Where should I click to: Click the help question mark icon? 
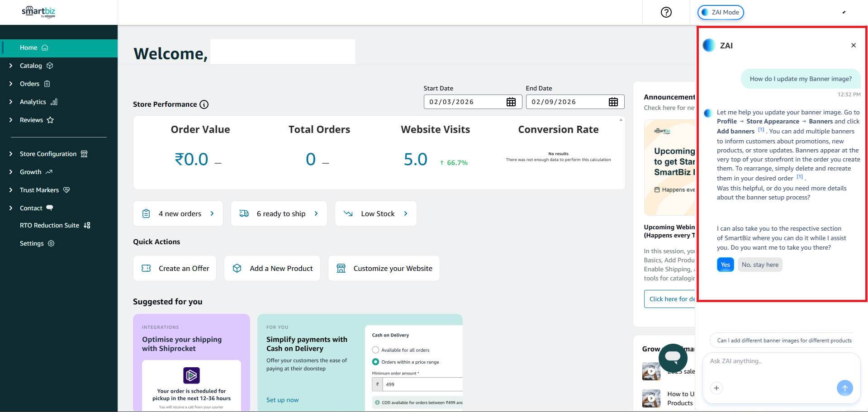click(666, 12)
